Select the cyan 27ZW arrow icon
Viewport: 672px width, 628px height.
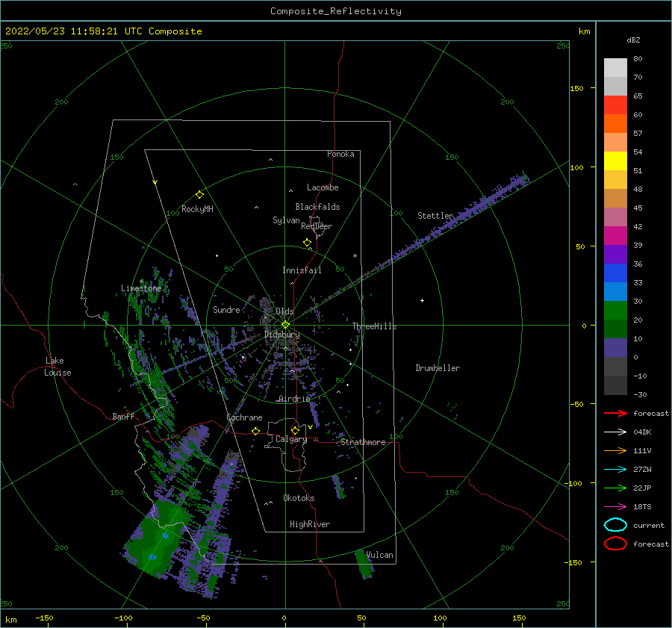tap(615, 470)
